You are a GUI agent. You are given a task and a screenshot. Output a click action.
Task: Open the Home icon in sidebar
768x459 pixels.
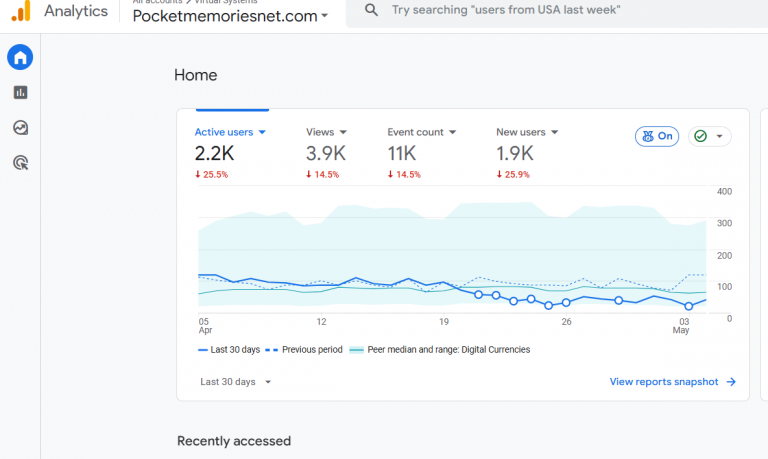click(20, 57)
